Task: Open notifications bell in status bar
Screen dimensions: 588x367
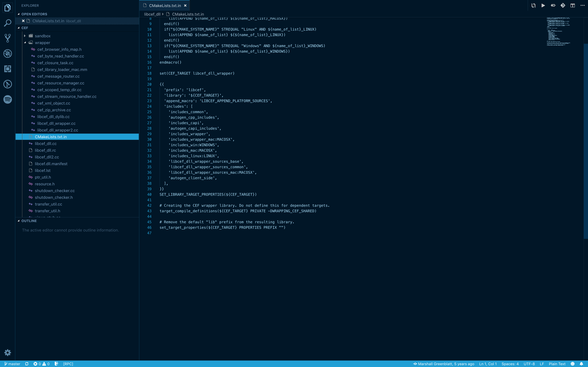Action: [x=581, y=364]
